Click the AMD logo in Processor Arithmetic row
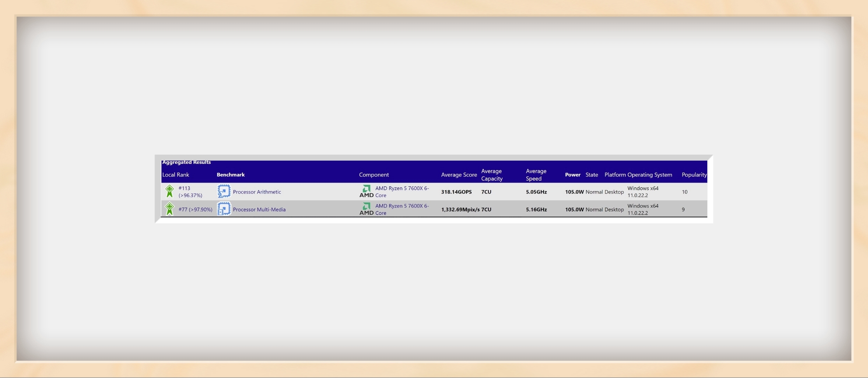The width and height of the screenshot is (868, 378). (x=366, y=191)
